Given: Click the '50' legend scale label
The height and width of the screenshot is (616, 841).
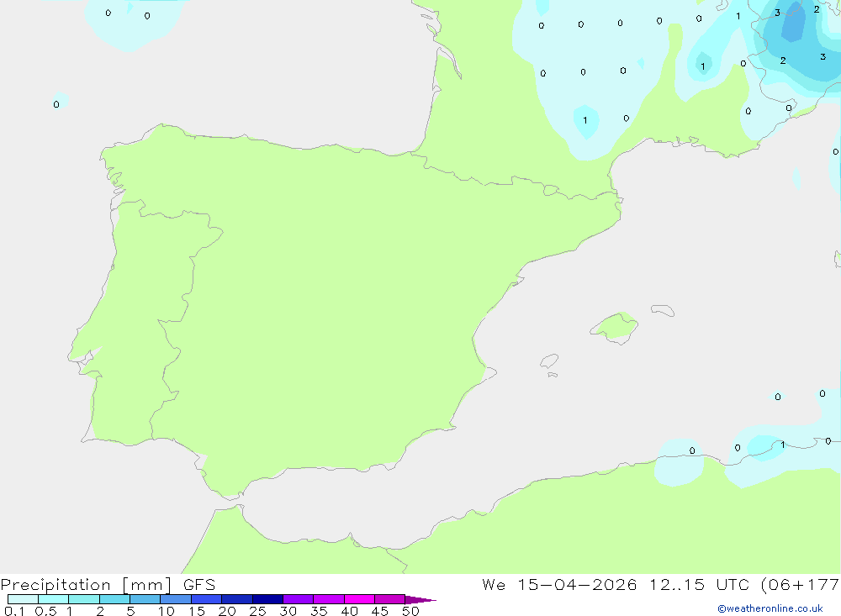Looking at the screenshot, I should click(410, 611).
